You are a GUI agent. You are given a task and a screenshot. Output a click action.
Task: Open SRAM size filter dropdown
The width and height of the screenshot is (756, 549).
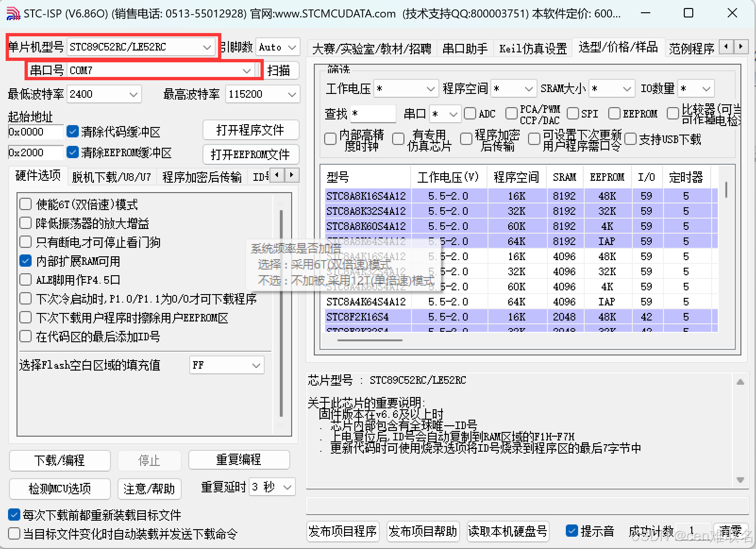[612, 88]
